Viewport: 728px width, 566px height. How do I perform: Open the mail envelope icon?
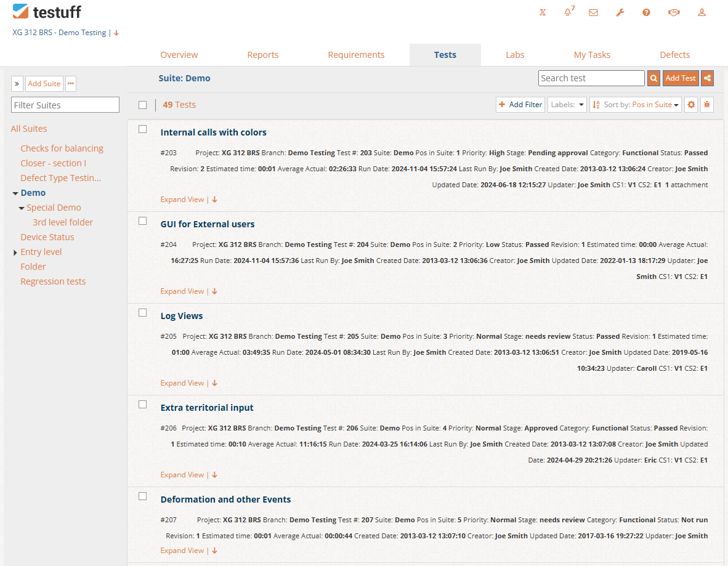coord(593,12)
